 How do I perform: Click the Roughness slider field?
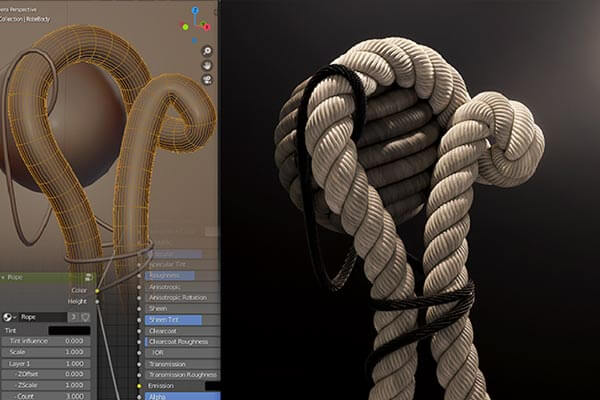(182, 276)
